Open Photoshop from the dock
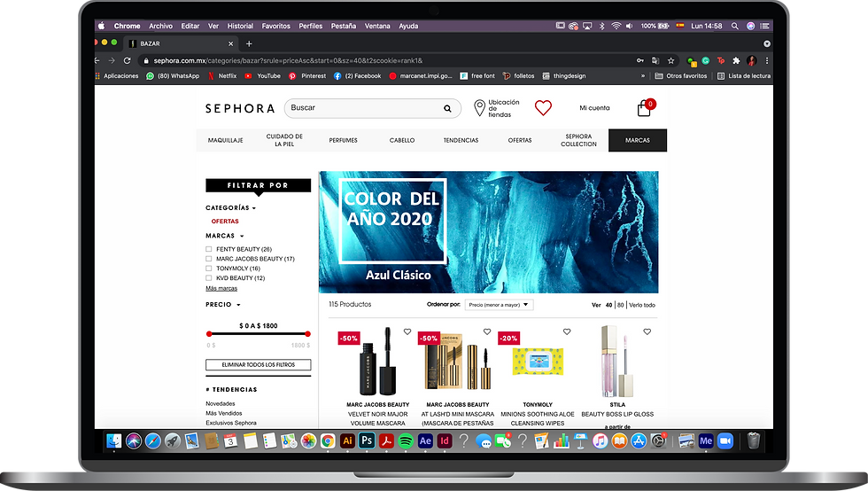The image size is (868, 491). click(367, 441)
